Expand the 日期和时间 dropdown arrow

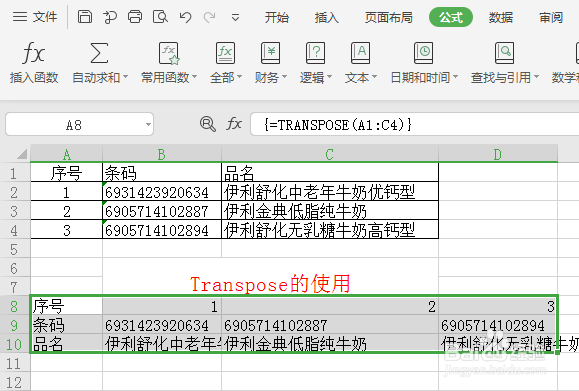[455, 77]
